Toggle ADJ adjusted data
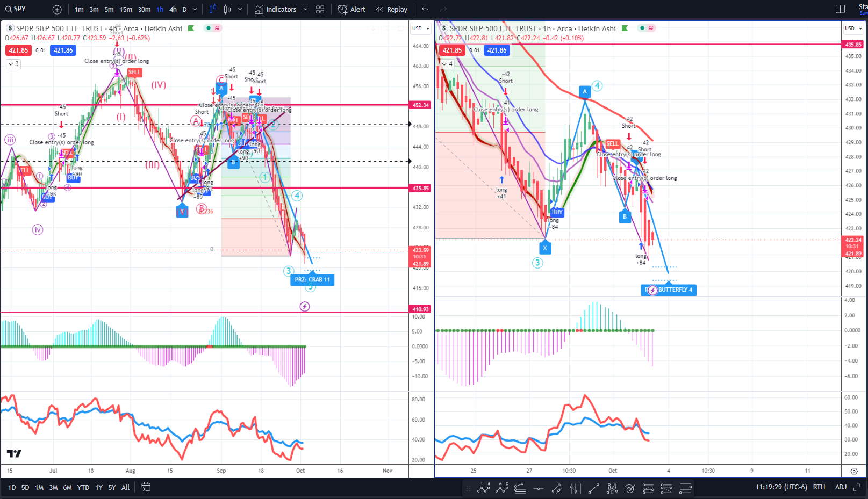The height and width of the screenshot is (499, 868). [x=841, y=487]
